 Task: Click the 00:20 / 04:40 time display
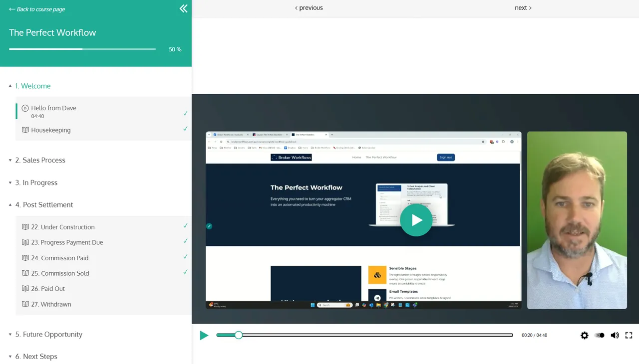click(534, 336)
